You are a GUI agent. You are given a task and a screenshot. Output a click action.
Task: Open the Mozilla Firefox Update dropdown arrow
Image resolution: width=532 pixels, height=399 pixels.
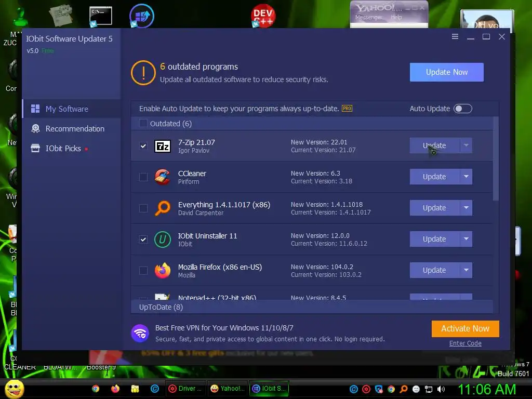point(466,270)
